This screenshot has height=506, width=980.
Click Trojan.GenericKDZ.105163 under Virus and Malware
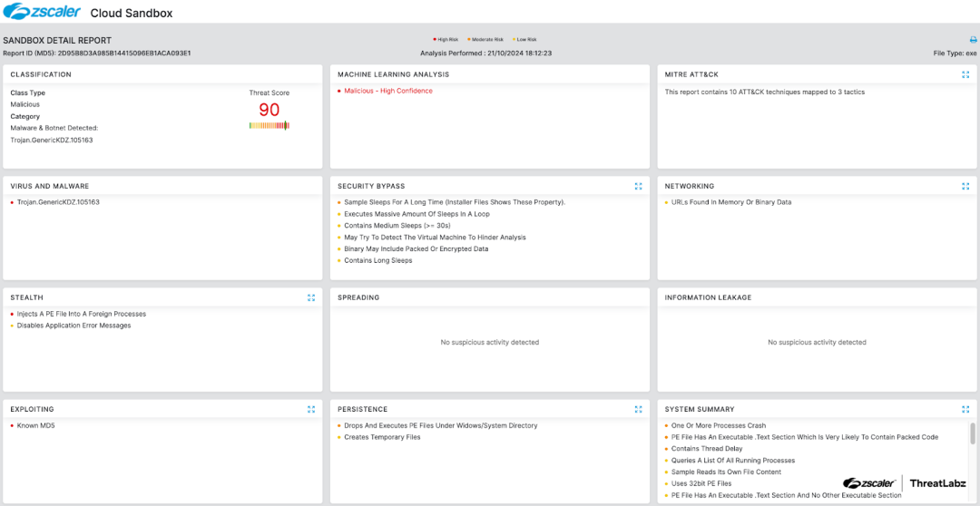tap(58, 202)
